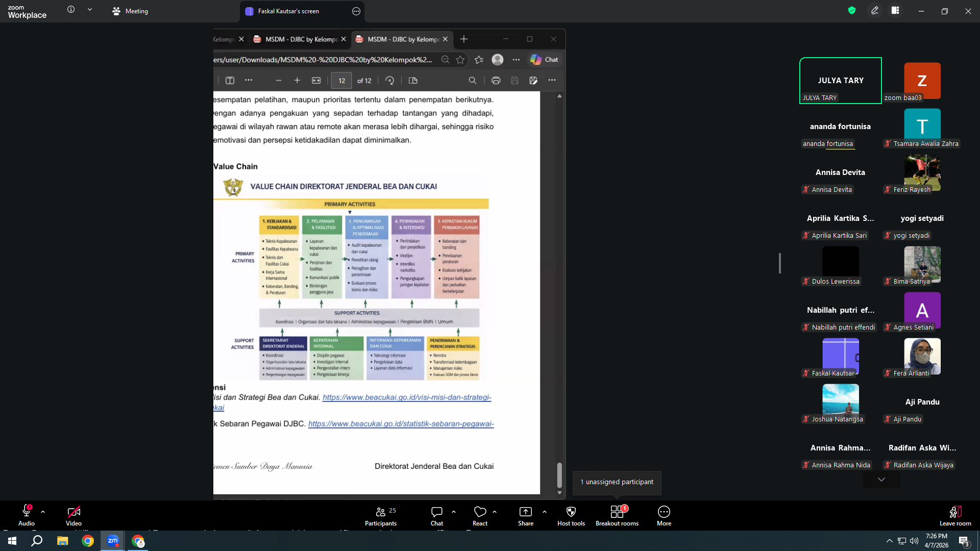
Task: Click 1 unassigned participant notice
Action: 617,482
